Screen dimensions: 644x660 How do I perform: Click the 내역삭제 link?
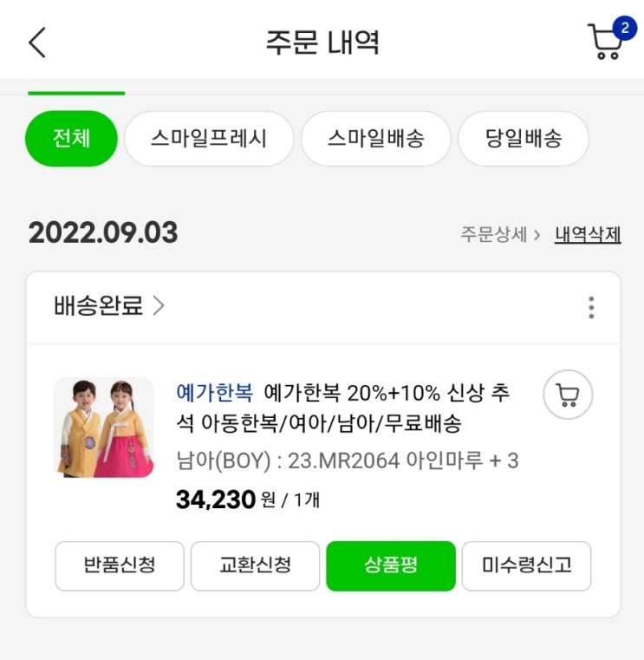point(588,235)
